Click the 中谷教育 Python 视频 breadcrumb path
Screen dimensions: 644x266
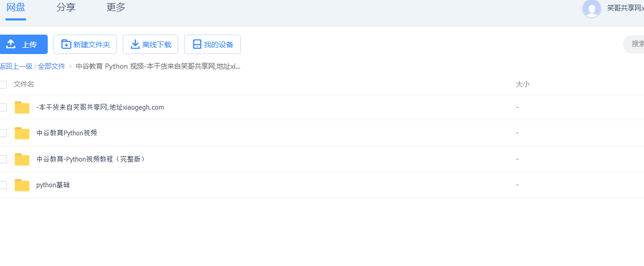tap(158, 67)
